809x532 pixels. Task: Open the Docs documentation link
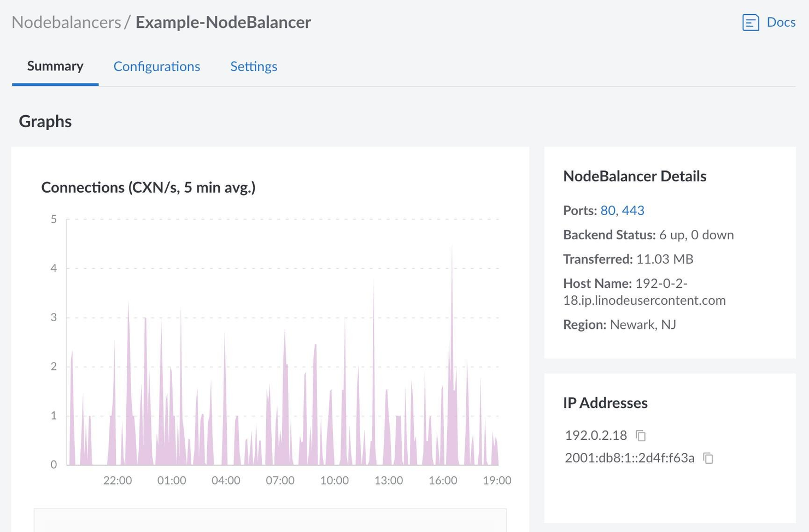pyautogui.click(x=781, y=22)
